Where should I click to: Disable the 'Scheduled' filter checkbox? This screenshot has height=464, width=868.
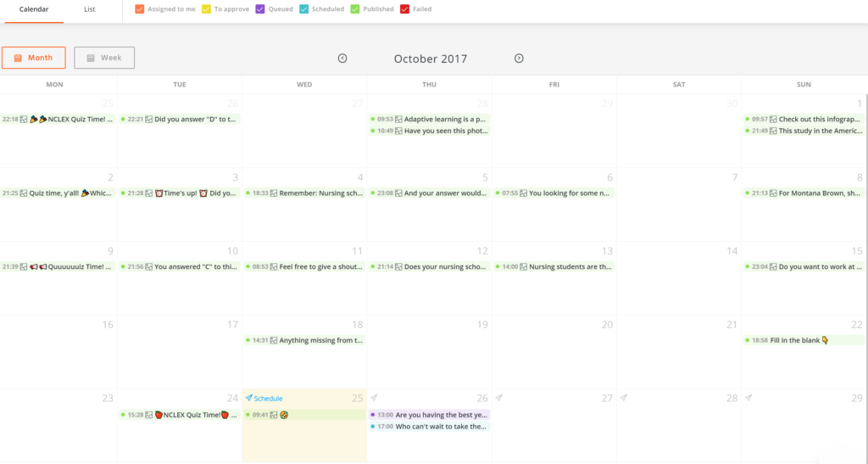click(x=304, y=9)
